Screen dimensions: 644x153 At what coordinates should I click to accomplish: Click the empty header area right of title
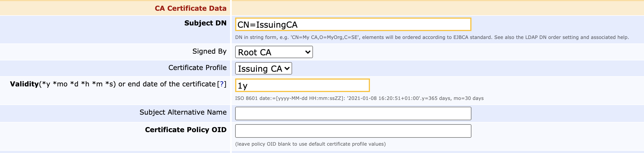pyautogui.click(x=437, y=8)
